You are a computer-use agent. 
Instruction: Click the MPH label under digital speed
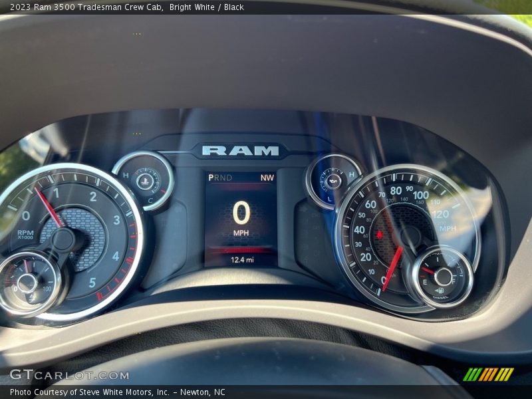tap(241, 233)
